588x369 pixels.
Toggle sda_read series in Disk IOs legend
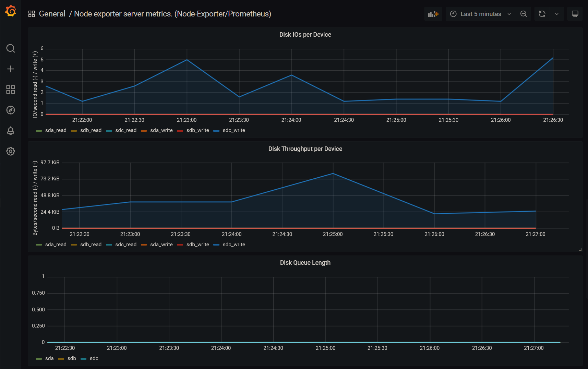56,130
